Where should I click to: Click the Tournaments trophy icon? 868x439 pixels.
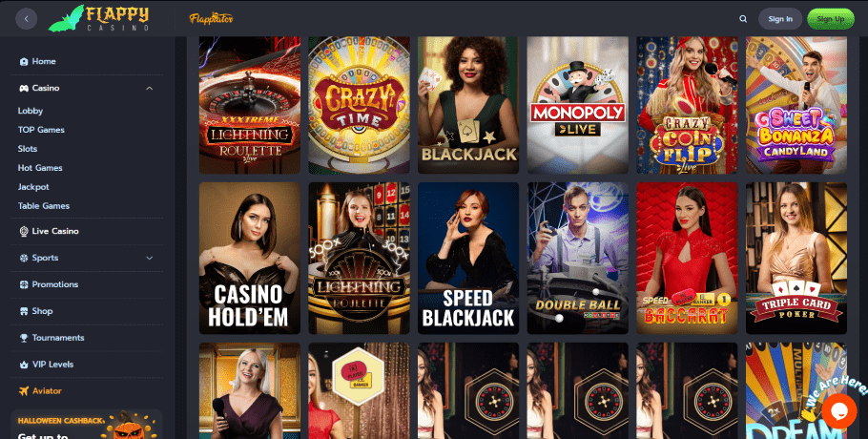click(24, 338)
